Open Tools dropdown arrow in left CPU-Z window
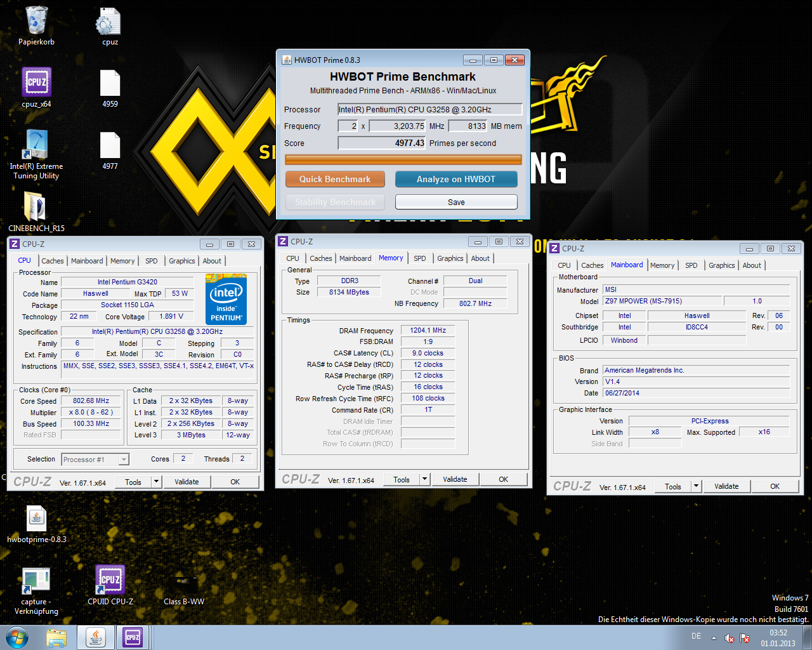The height and width of the screenshot is (650, 812). (x=156, y=482)
